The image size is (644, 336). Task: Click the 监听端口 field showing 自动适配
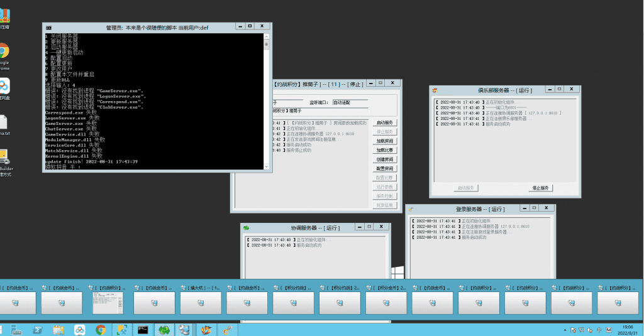(x=350, y=102)
